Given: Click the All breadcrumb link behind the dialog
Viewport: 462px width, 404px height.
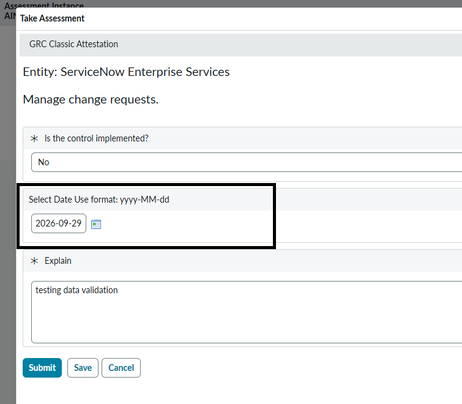Looking at the screenshot, I should click(x=9, y=16).
